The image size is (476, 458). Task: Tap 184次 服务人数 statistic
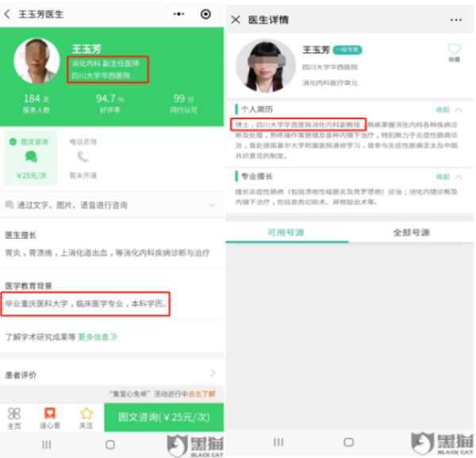coord(36,103)
